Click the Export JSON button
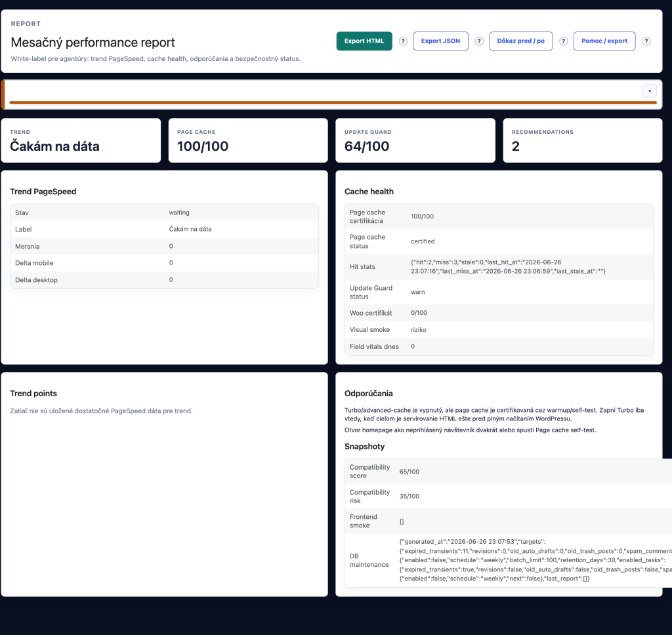This screenshot has height=635, width=672. point(440,41)
